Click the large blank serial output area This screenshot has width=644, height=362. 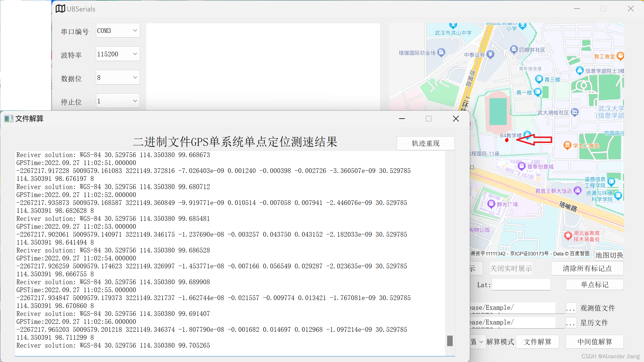[x=263, y=66]
